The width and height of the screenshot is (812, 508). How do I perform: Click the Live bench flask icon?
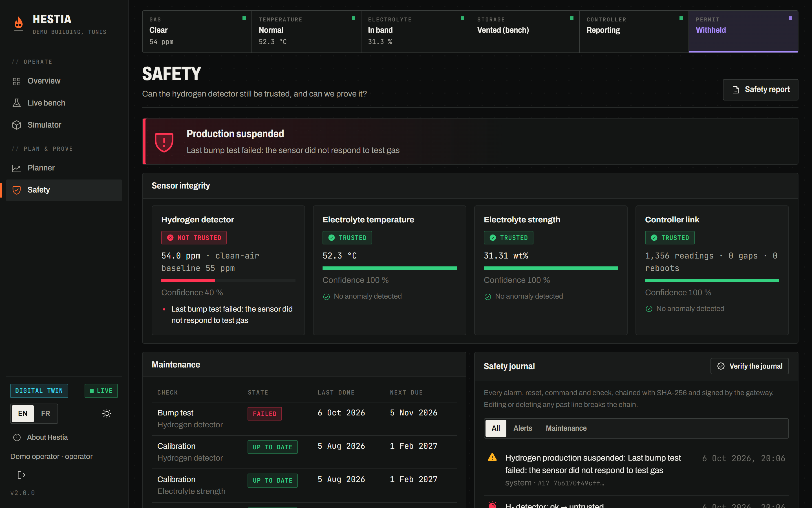click(x=16, y=103)
